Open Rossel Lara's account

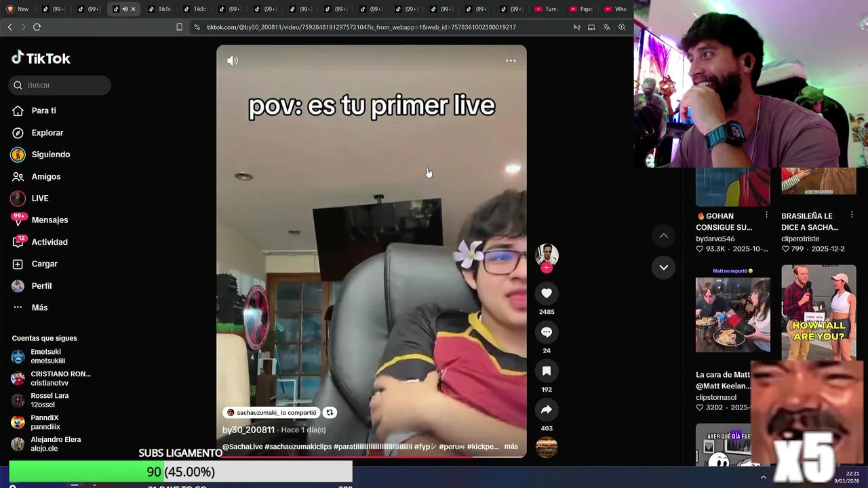(41, 400)
